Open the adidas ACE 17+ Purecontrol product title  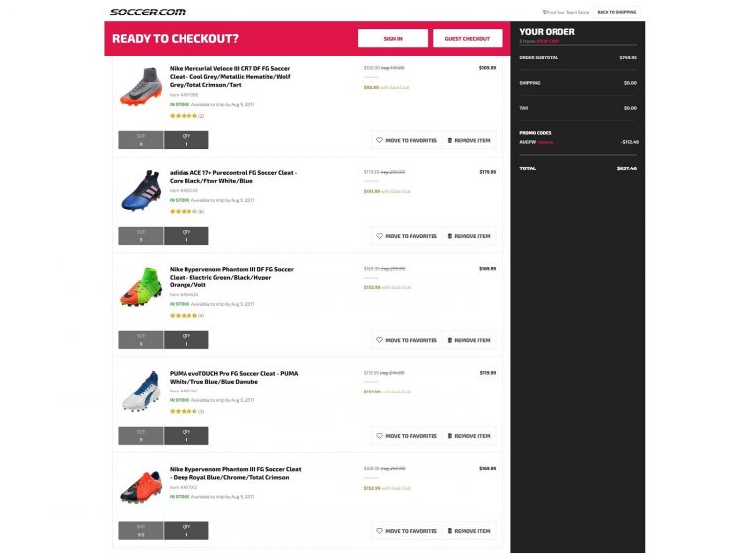[233, 176]
